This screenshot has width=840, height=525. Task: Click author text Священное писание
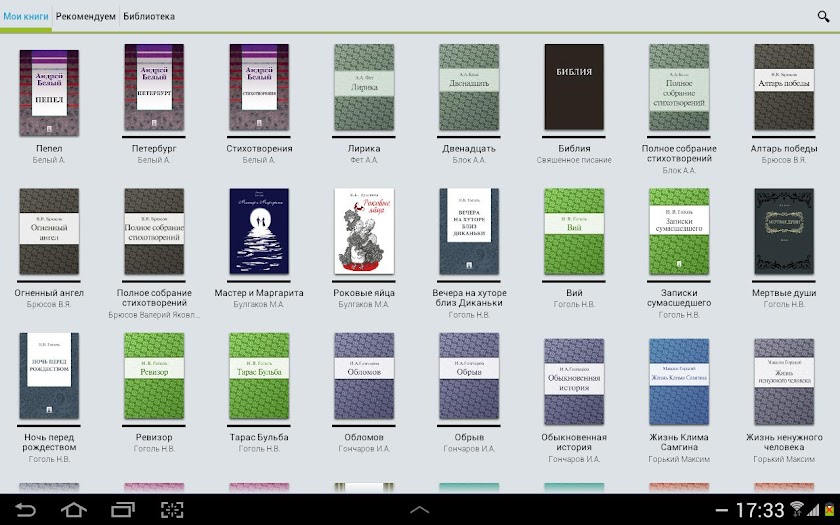[x=574, y=160]
